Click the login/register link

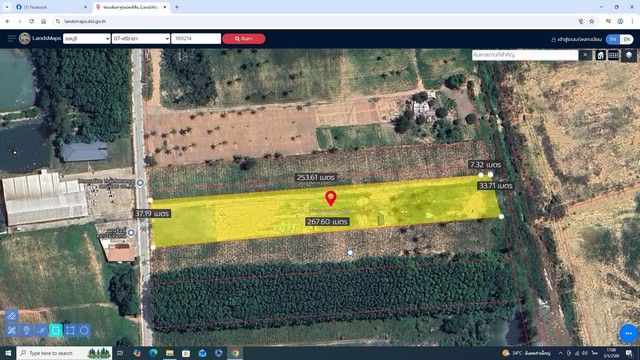coord(576,39)
